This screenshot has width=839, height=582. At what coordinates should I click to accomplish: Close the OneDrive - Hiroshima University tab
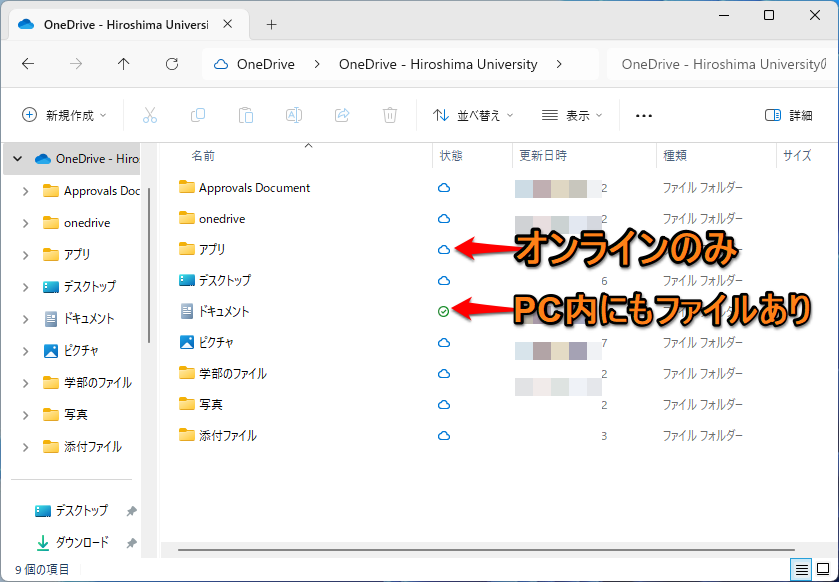click(x=227, y=24)
